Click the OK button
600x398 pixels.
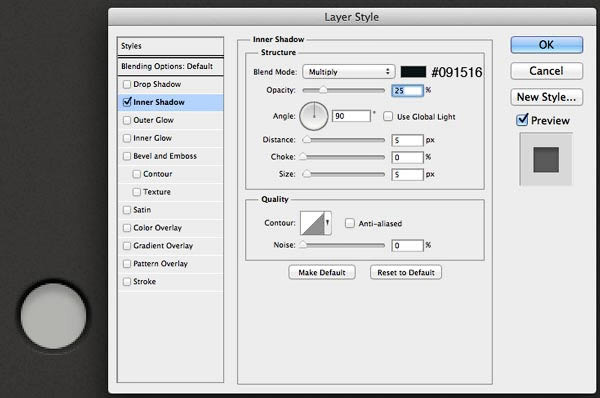point(546,45)
